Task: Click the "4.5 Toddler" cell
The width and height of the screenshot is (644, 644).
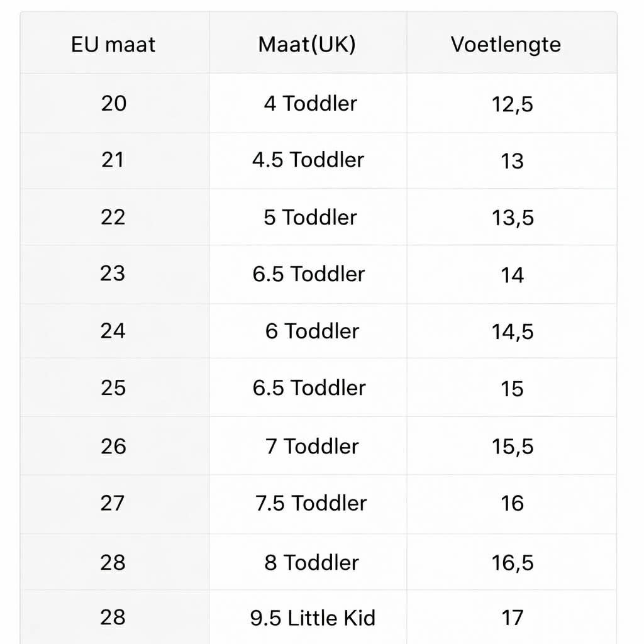Action: [x=308, y=160]
